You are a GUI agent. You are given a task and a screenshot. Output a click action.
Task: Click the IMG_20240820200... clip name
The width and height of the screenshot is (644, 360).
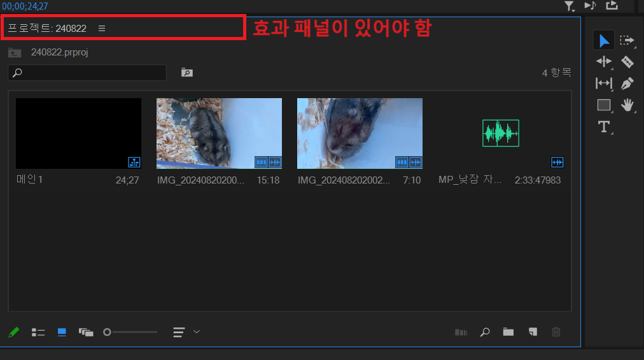pyautogui.click(x=200, y=180)
